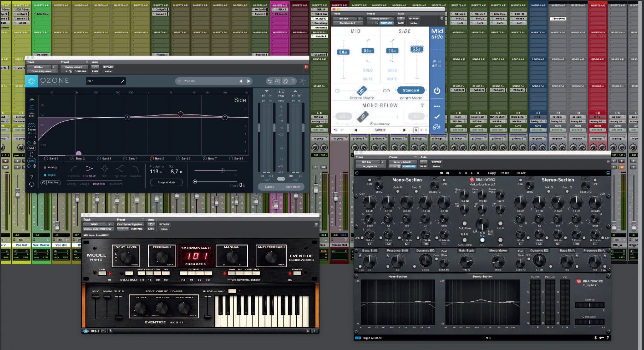Go to previous Midside preset arrow
This screenshot has width=644, height=350.
coord(356,130)
